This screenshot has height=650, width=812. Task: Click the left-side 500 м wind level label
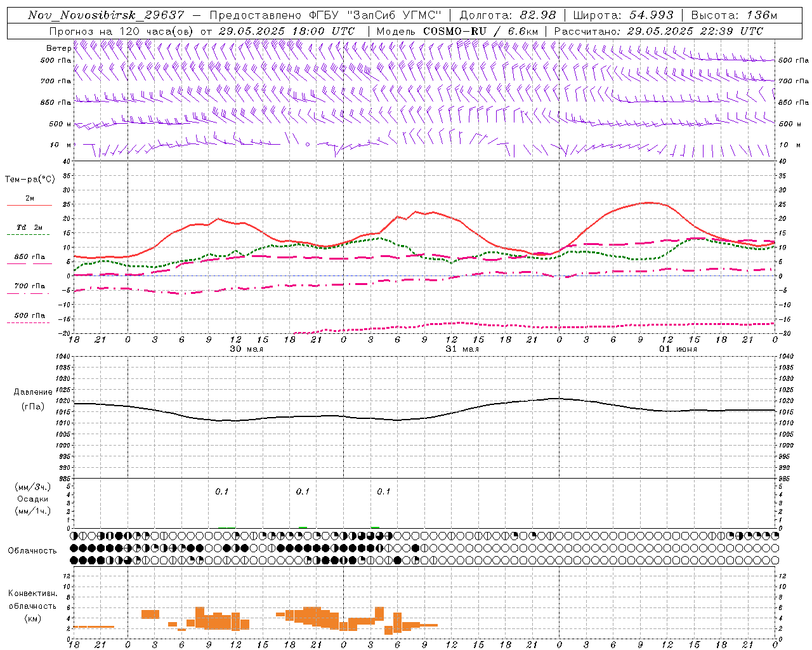point(60,124)
